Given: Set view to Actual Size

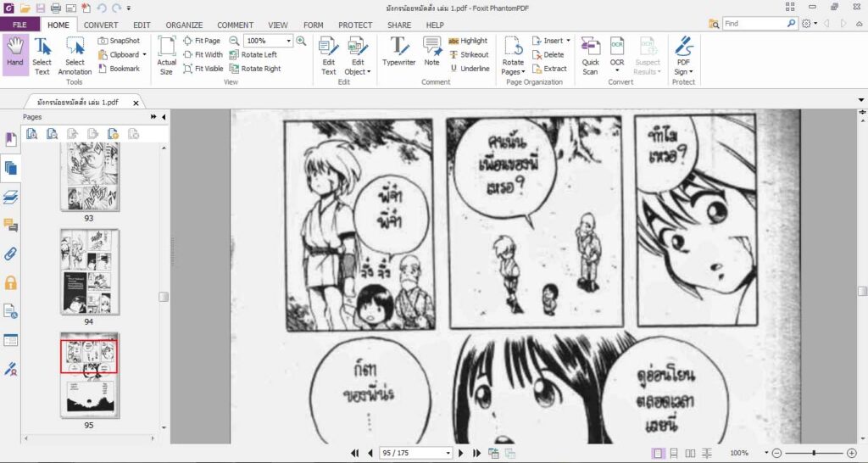Looking at the screenshot, I should tap(166, 56).
